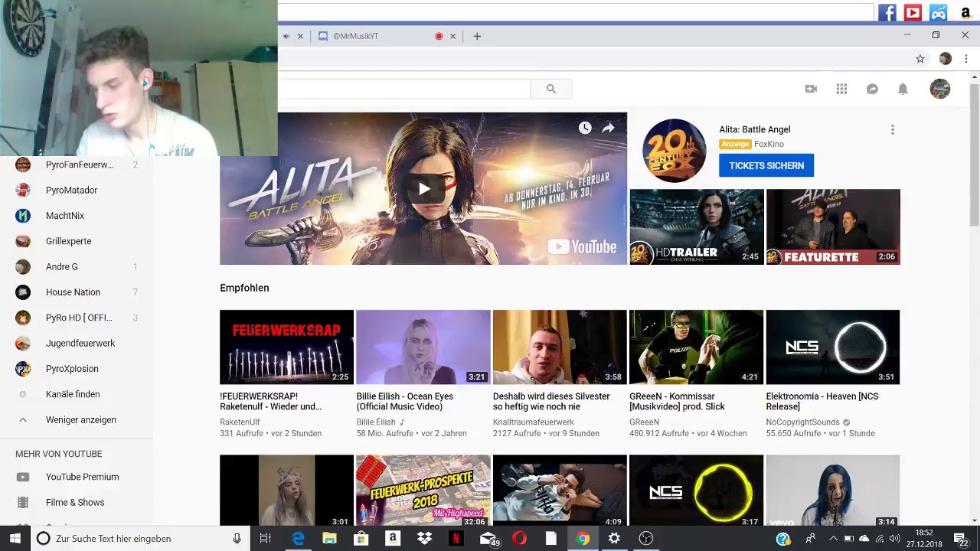Image resolution: width=980 pixels, height=551 pixels.
Task: Open the create video camera icon
Action: (811, 89)
